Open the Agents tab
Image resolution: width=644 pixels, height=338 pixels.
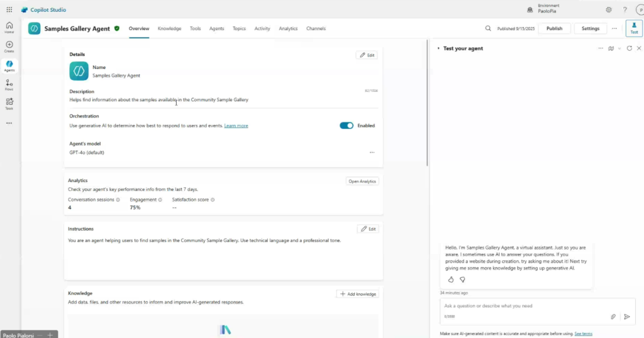coord(216,29)
